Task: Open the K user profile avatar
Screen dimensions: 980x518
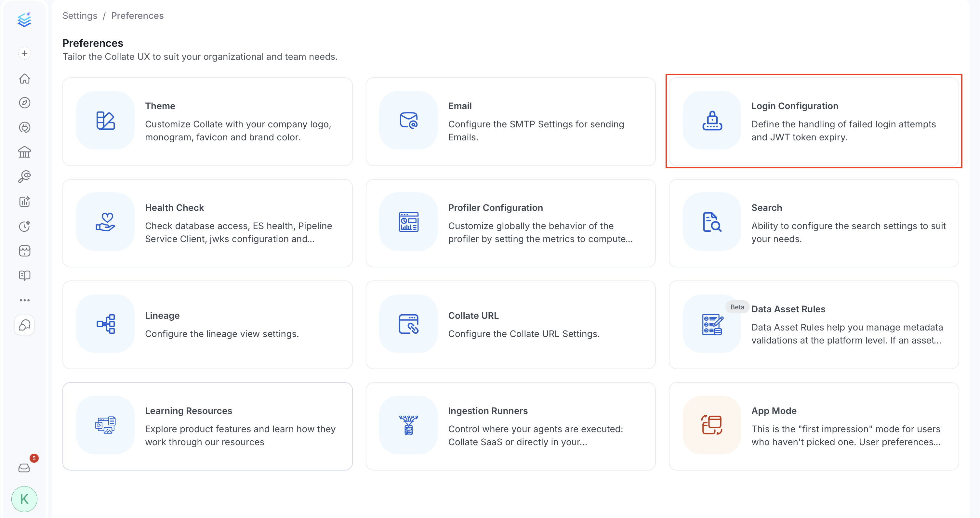Action: 24,499
